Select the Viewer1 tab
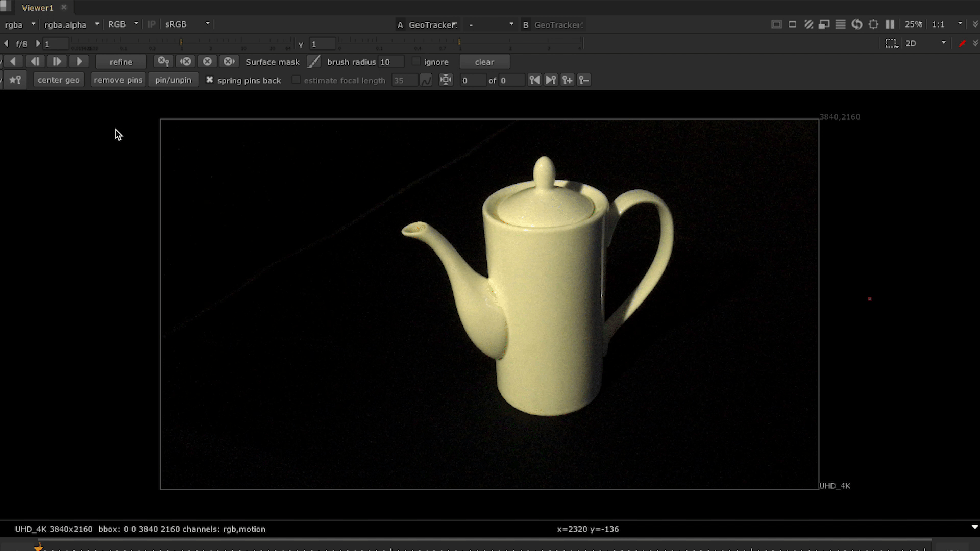Viewport: 980px width, 551px height. tap(37, 8)
